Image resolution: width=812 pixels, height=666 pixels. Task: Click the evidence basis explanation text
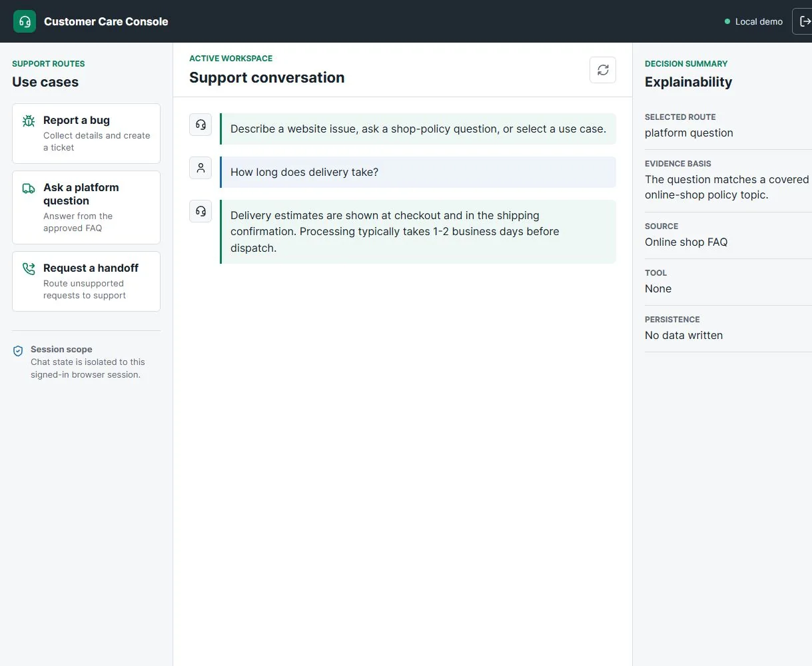(x=727, y=187)
